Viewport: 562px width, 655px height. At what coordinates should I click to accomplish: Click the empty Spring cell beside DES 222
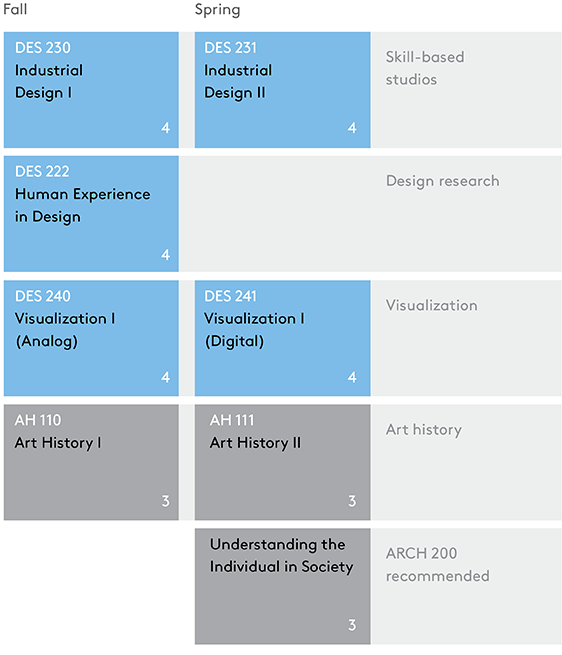point(276,214)
